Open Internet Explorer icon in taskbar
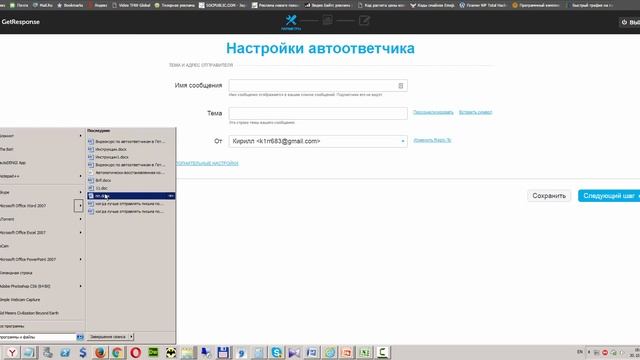 pos(329,352)
